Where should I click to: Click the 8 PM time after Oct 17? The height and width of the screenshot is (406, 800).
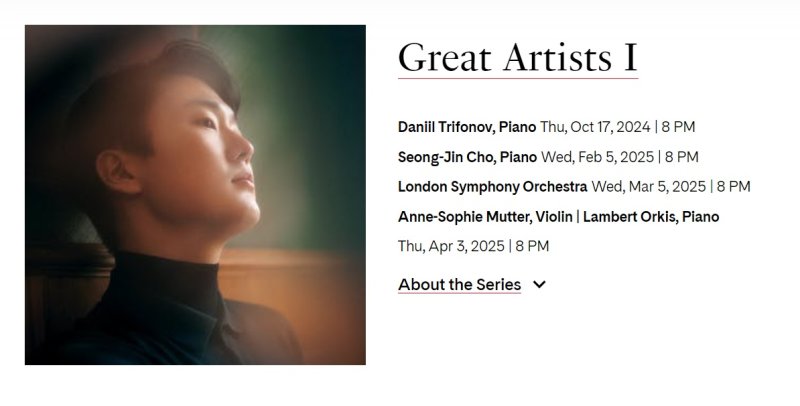coord(678,127)
